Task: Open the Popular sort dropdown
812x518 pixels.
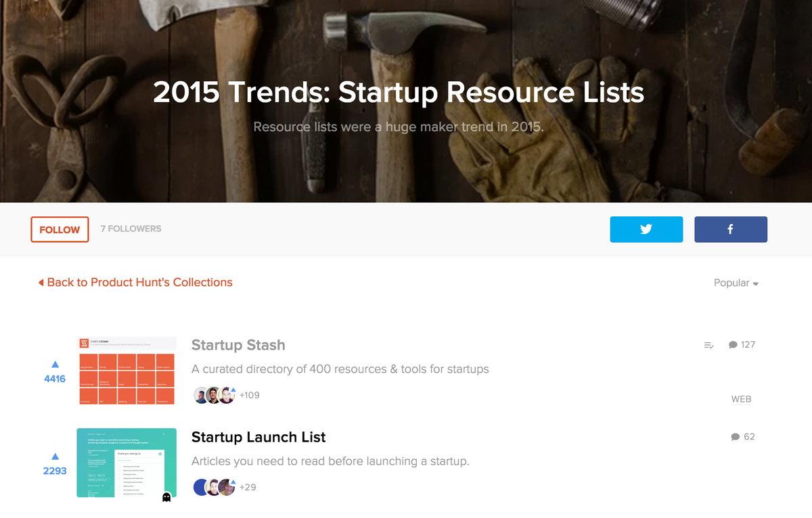Action: [736, 283]
